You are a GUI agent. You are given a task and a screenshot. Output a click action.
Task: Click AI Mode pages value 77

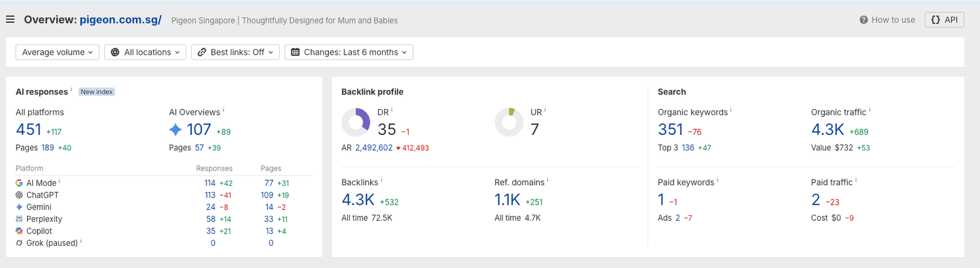269,183
